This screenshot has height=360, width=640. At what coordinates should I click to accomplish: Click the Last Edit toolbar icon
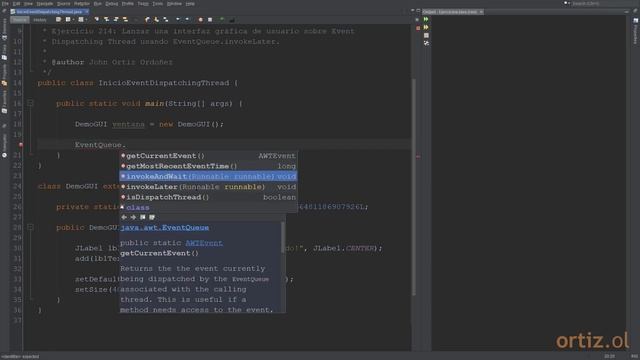coord(58,20)
